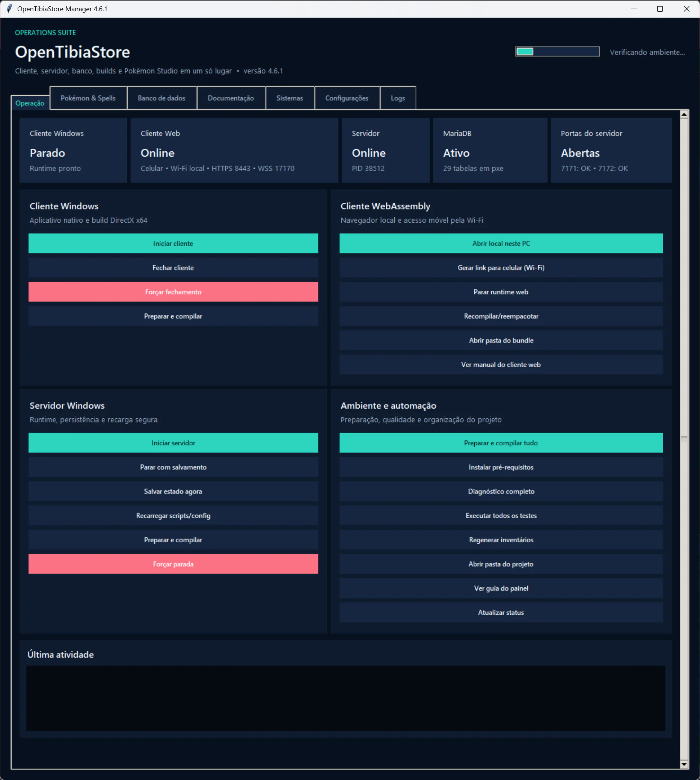This screenshot has width=700, height=780.
Task: Open the Sistemas tab
Action: 290,98
